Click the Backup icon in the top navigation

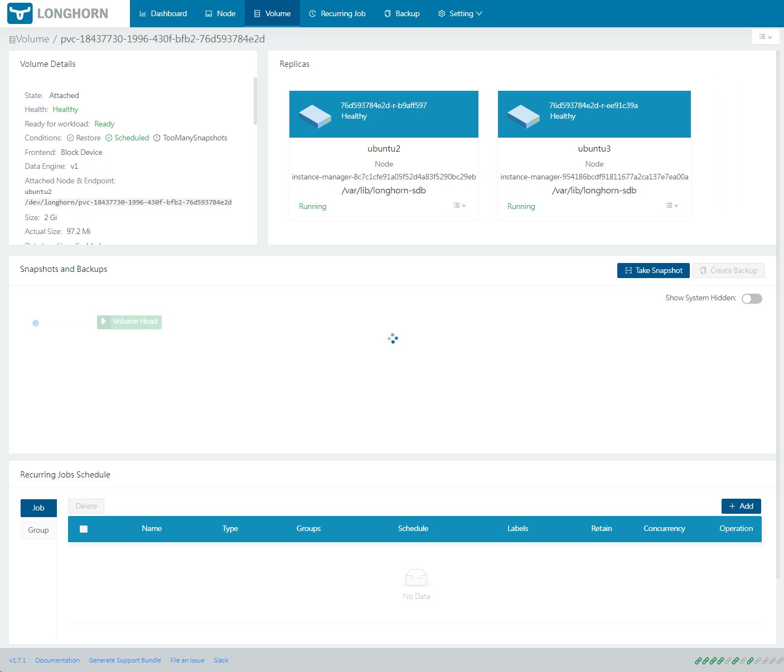point(387,13)
